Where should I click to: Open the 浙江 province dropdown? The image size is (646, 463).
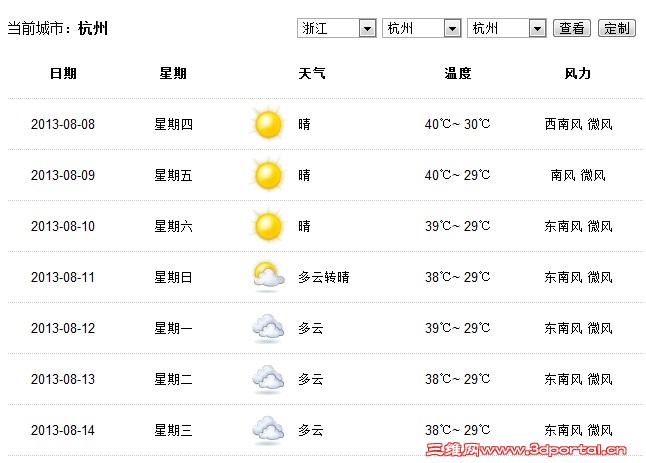pyautogui.click(x=337, y=28)
